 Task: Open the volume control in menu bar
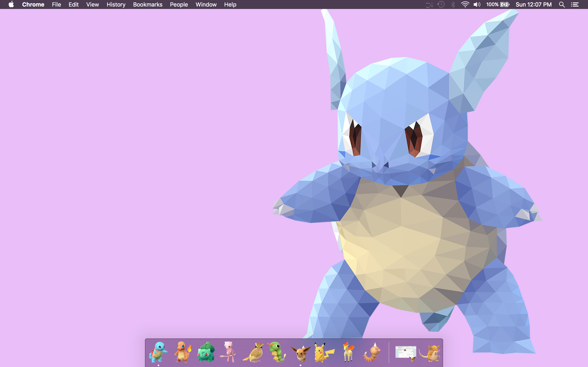pyautogui.click(x=477, y=4)
